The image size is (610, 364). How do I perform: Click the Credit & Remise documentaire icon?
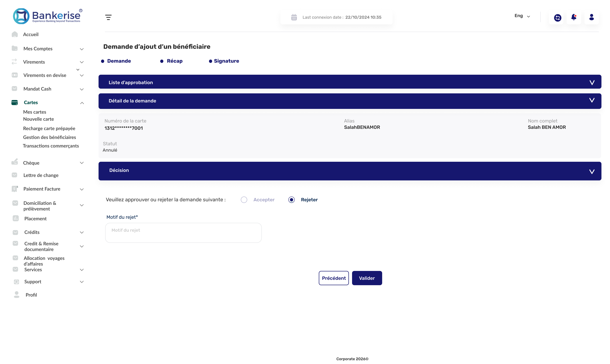coord(15,243)
